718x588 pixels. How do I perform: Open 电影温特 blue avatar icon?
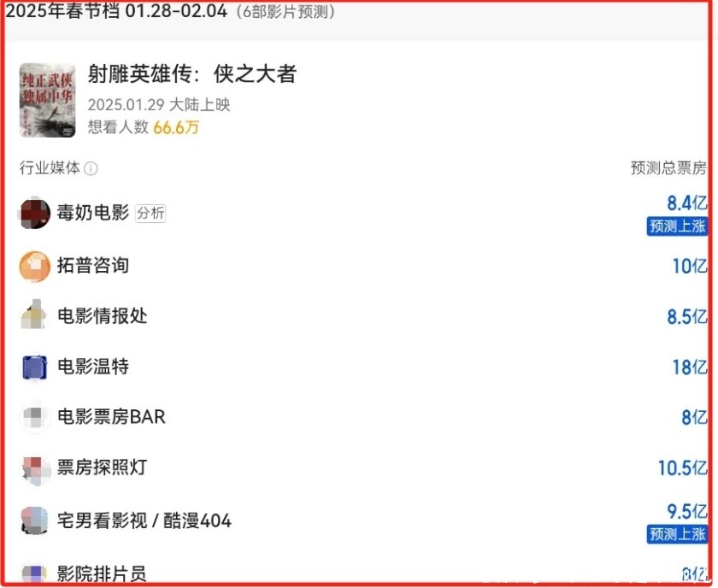click(x=34, y=367)
